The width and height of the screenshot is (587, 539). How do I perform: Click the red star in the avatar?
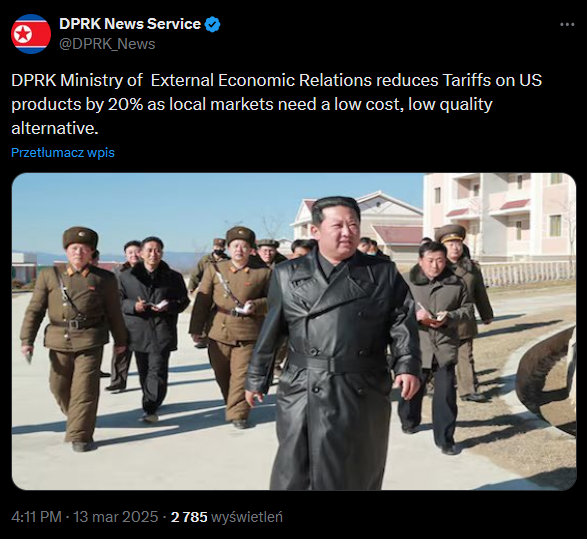tap(23, 34)
